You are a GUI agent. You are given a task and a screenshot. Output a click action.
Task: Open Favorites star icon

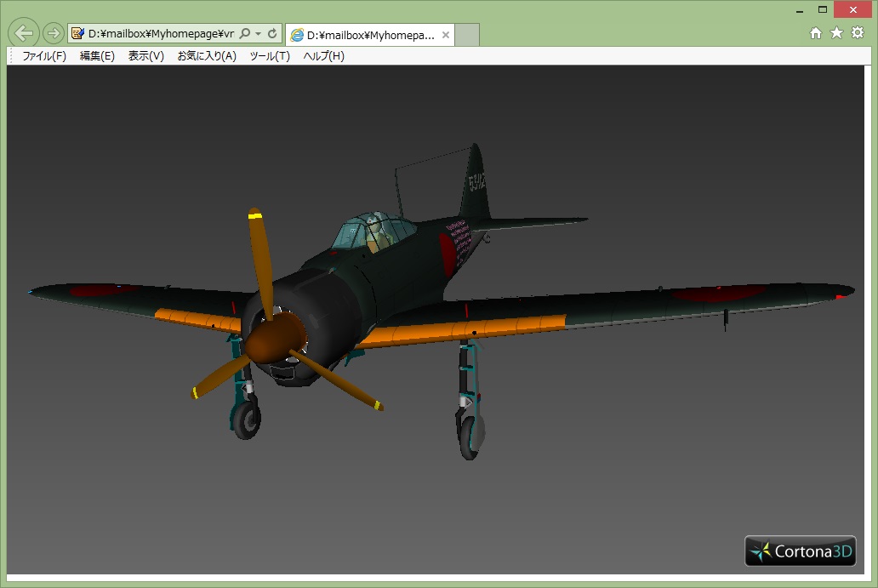[x=836, y=33]
